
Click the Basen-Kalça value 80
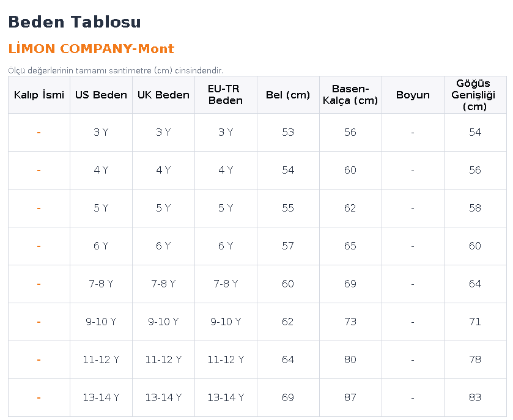(x=350, y=360)
